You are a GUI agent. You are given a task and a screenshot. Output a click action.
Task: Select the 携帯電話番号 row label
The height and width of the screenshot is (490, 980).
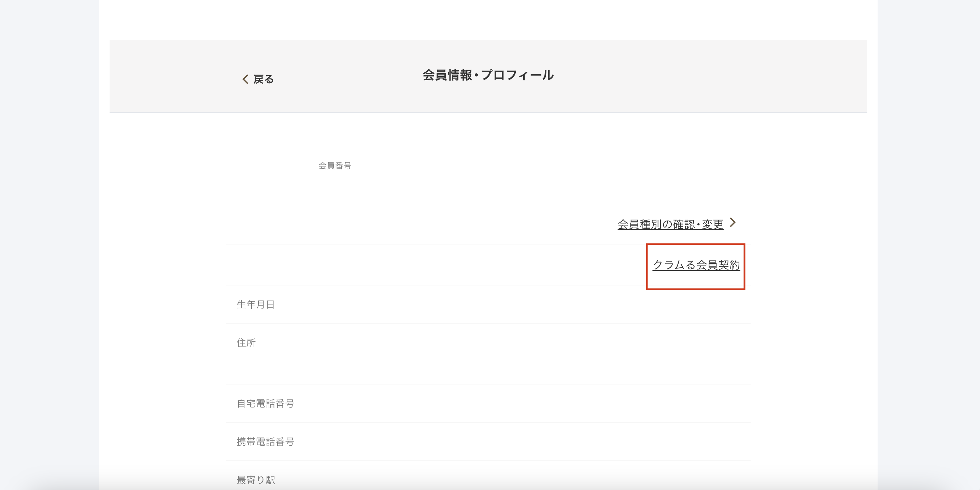(x=266, y=442)
